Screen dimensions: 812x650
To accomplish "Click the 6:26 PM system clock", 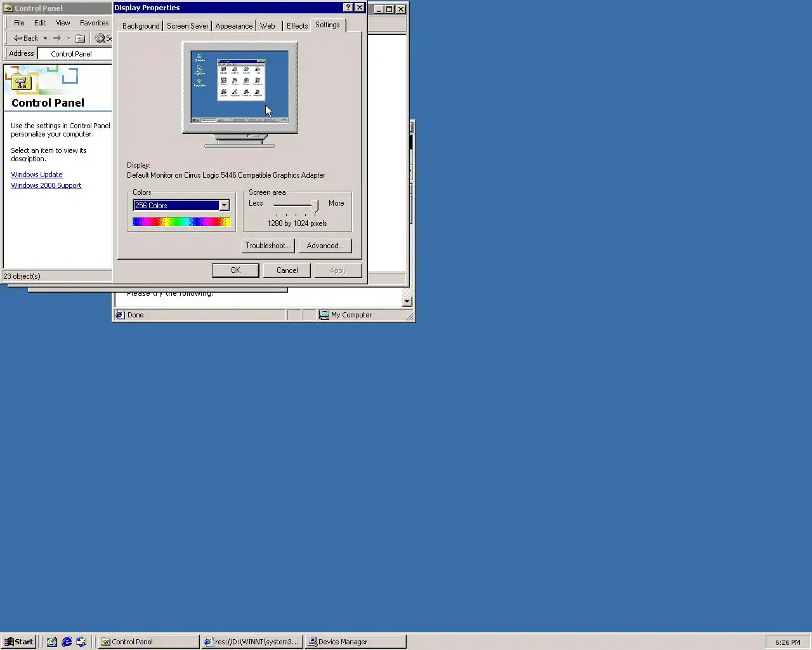I will (x=787, y=642).
